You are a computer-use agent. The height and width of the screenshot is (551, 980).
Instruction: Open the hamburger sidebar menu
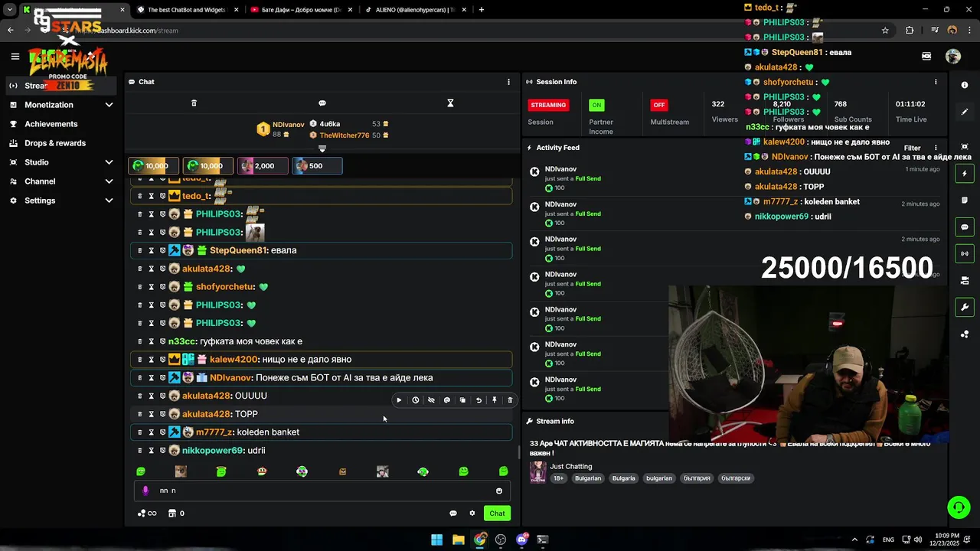point(15,56)
